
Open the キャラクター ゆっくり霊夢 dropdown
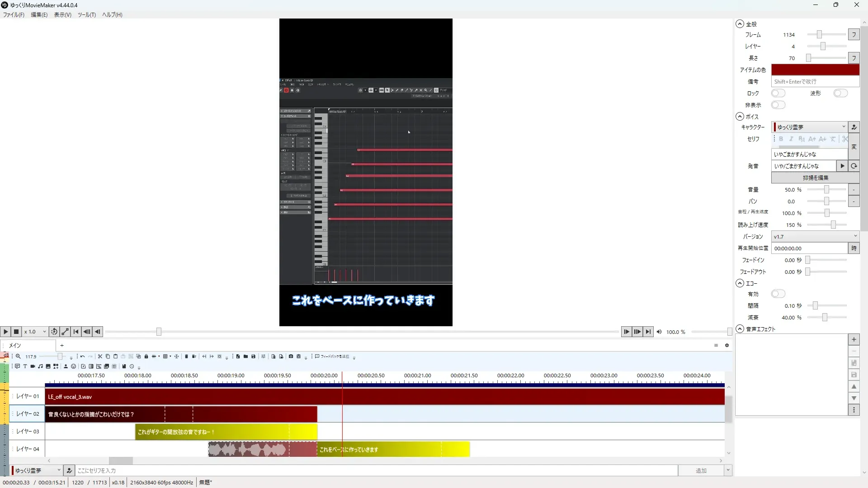tap(809, 127)
